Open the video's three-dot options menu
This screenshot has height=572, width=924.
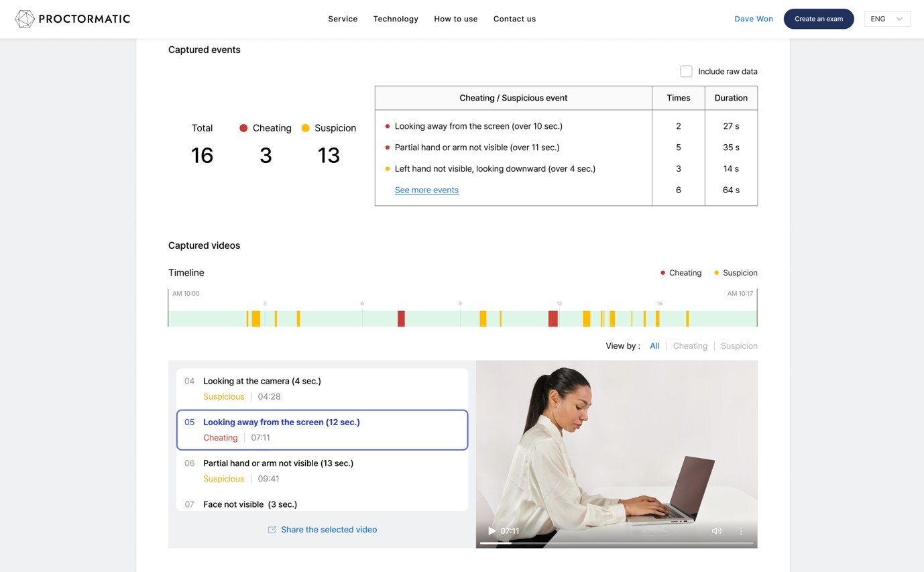click(741, 531)
